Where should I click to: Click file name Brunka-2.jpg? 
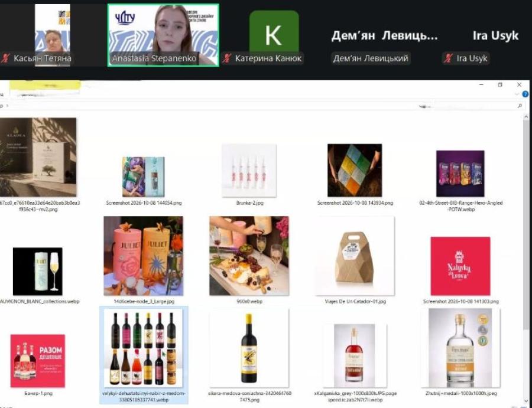(x=249, y=203)
